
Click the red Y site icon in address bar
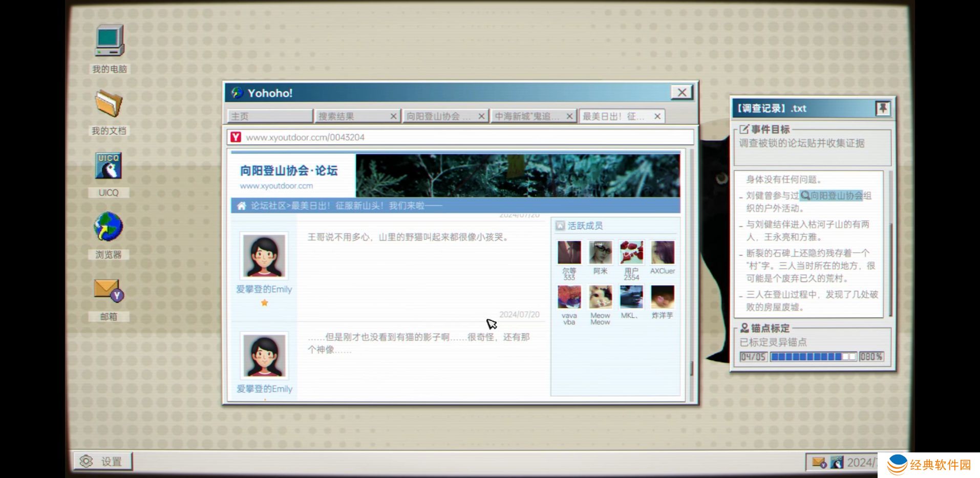pyautogui.click(x=236, y=137)
